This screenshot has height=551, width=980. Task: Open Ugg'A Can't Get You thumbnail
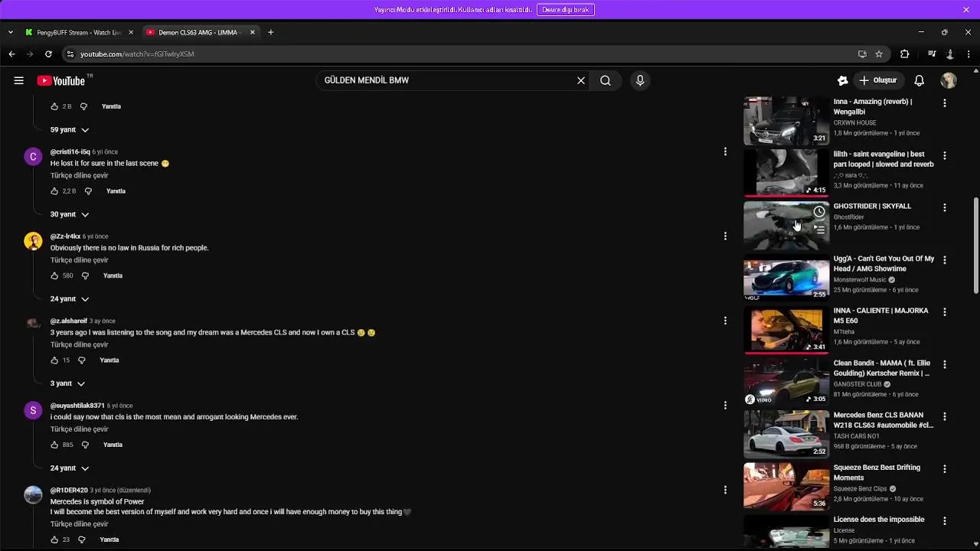[786, 278]
